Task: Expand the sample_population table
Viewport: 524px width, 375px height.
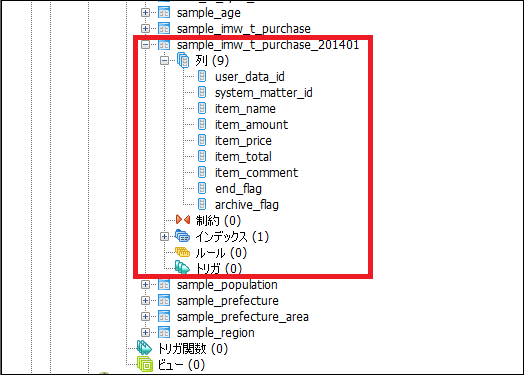Action: pos(145,284)
